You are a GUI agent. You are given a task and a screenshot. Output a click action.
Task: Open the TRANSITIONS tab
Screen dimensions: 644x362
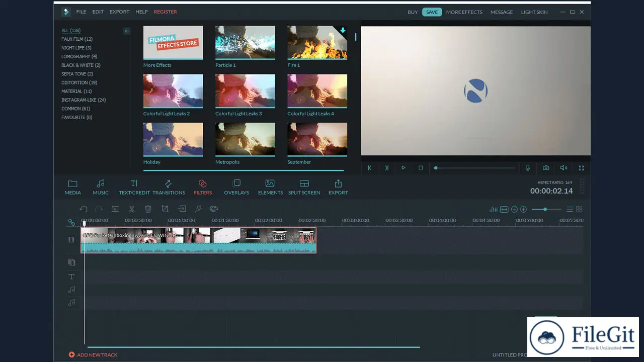[169, 187]
